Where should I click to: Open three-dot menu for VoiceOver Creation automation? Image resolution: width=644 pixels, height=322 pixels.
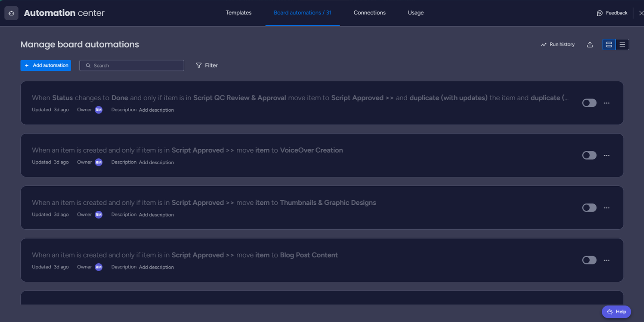[607, 156]
